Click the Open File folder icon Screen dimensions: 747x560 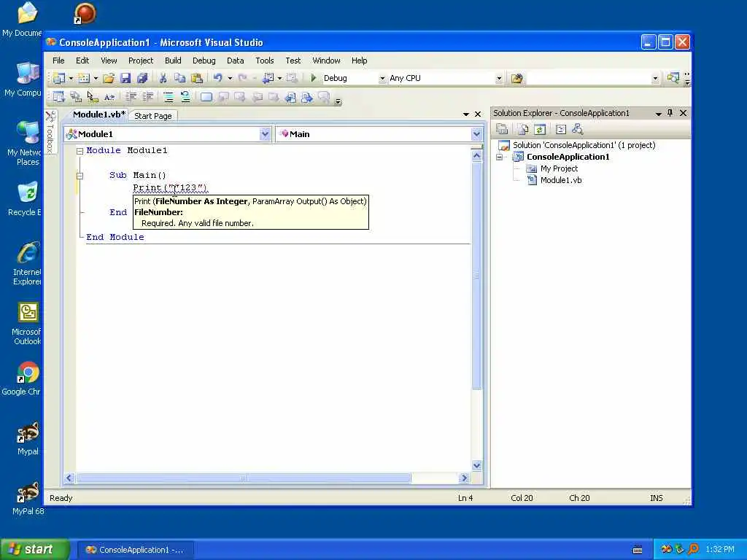coord(109,78)
